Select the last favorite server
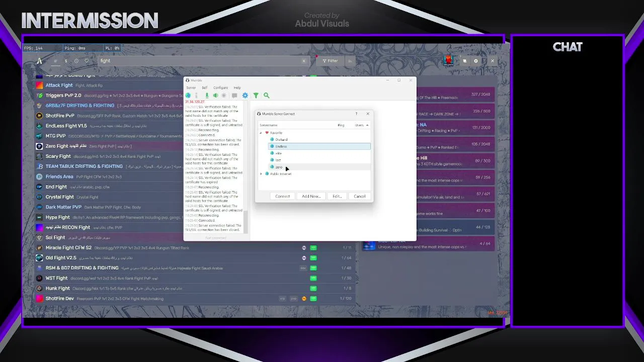This screenshot has width=644, height=362. click(319, 160)
